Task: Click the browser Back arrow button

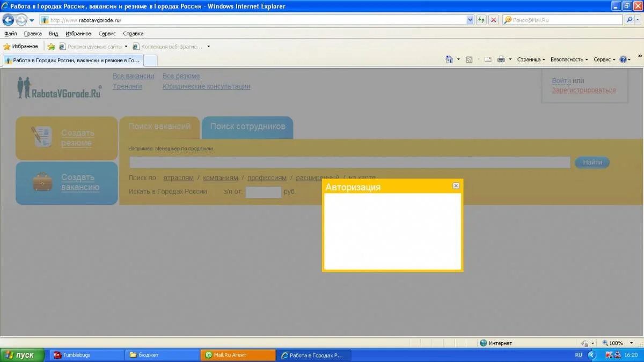Action: coord(8,20)
